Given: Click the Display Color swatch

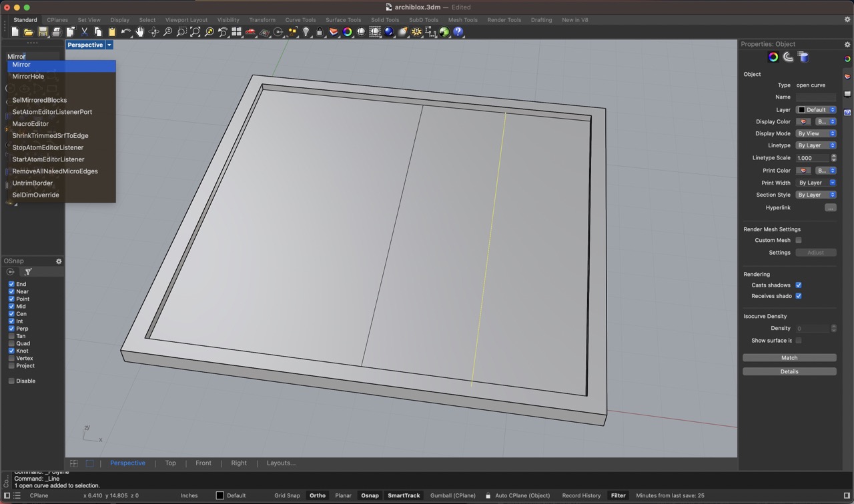Looking at the screenshot, I should (x=803, y=121).
